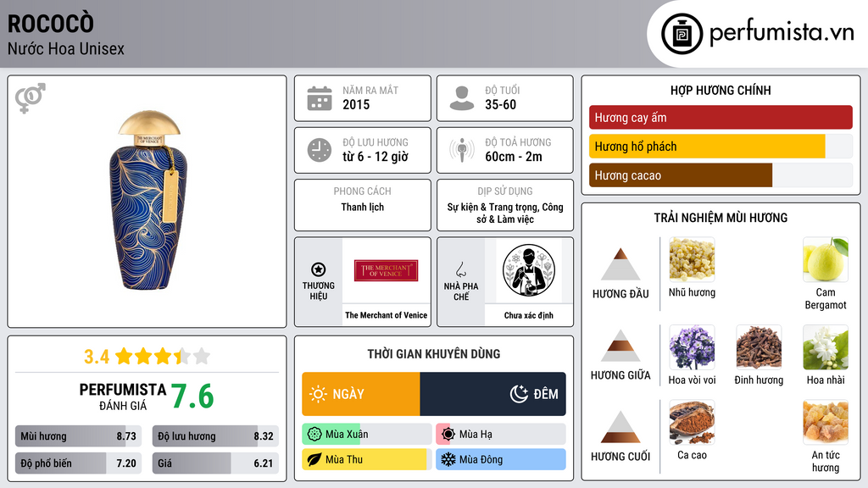The image size is (868, 488).
Task: Click the 3.4 rating number
Action: (97, 357)
